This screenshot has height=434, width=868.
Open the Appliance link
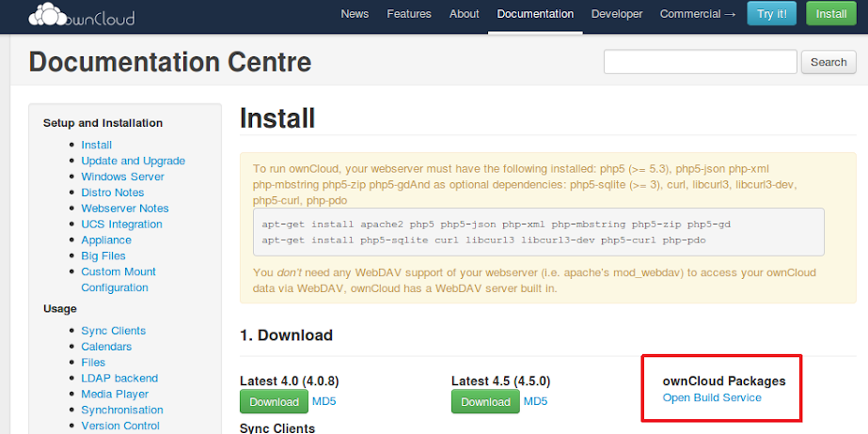(106, 240)
